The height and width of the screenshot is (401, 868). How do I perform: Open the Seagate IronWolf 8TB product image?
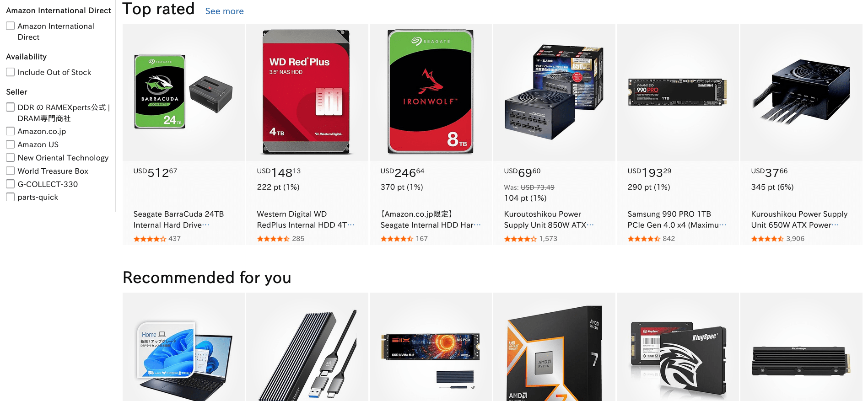click(x=431, y=92)
